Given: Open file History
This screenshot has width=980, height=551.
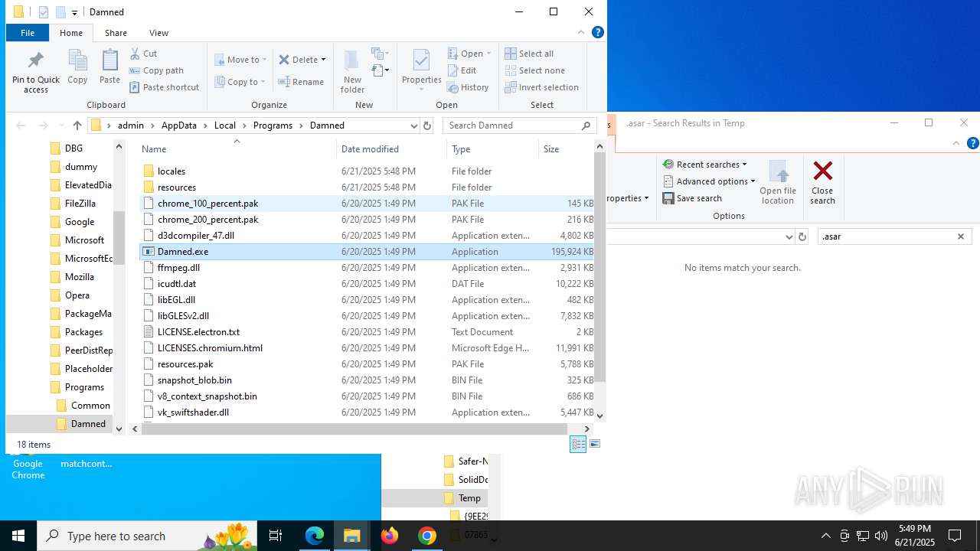Looking at the screenshot, I should tap(468, 87).
